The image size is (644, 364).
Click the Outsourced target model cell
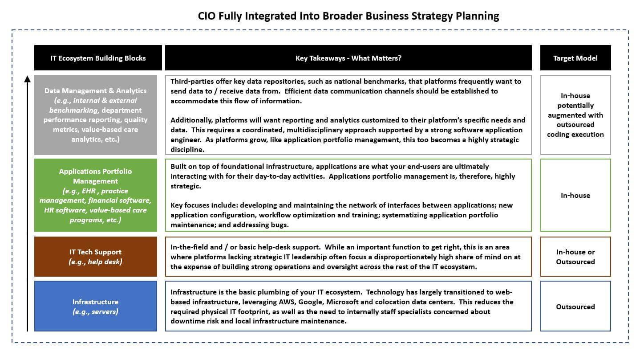pos(575,306)
